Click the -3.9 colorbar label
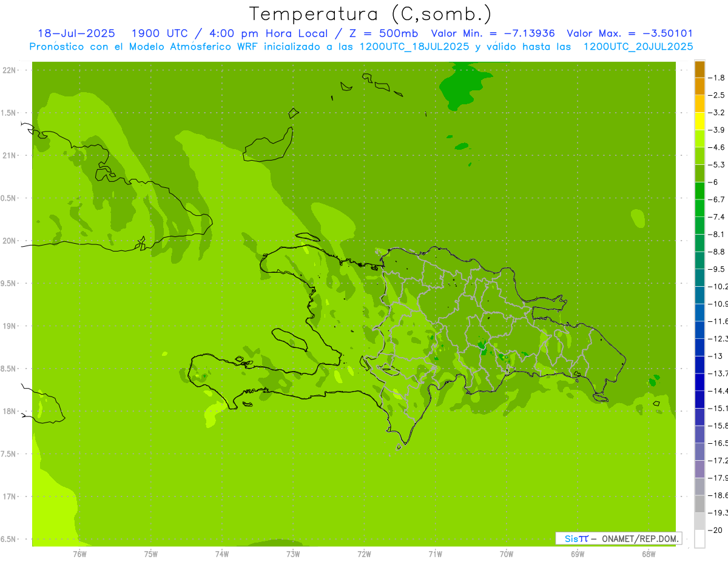Image resolution: width=728 pixels, height=562 pixels. point(716,130)
